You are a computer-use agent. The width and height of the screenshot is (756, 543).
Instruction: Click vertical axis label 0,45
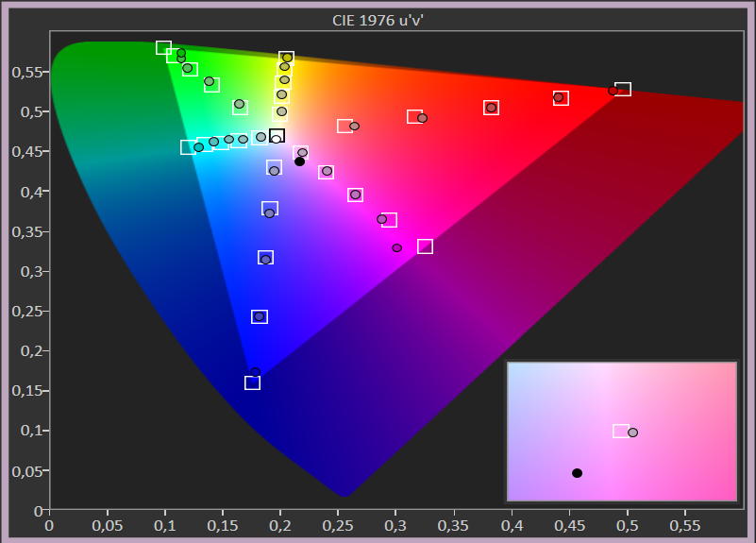[25, 151]
